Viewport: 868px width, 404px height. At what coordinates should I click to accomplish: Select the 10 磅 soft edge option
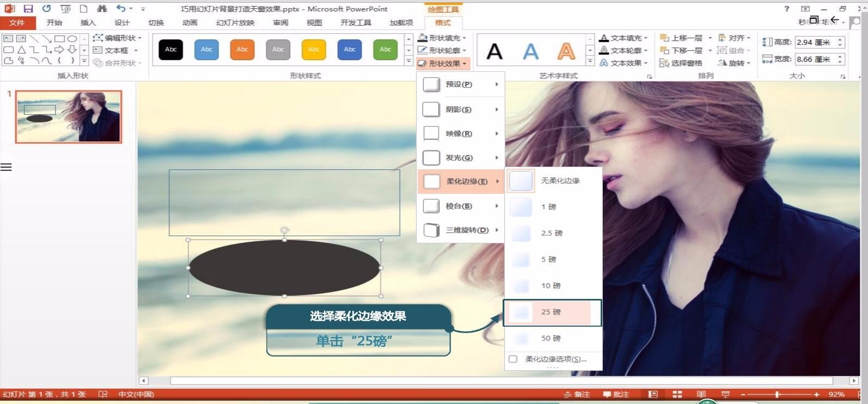[553, 285]
